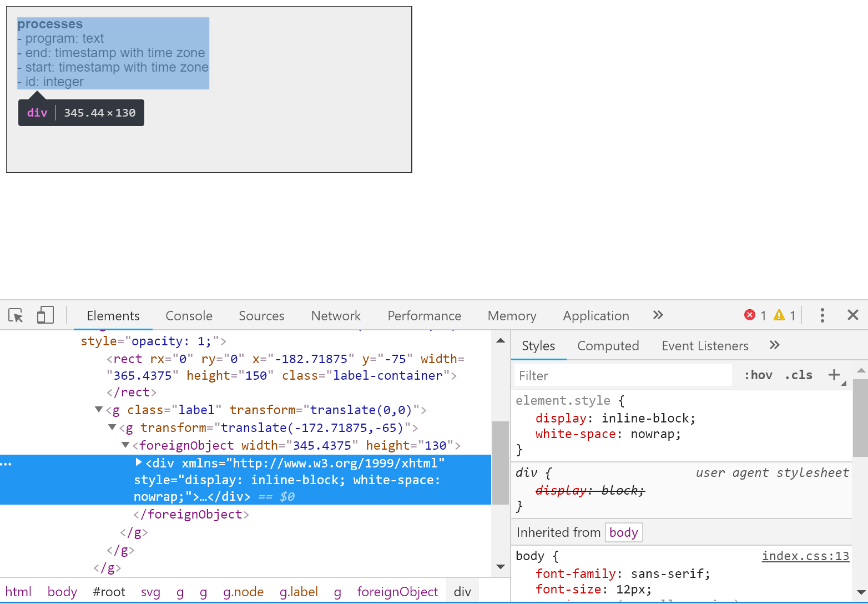Select g.node in the breadcrumb bar

243,592
